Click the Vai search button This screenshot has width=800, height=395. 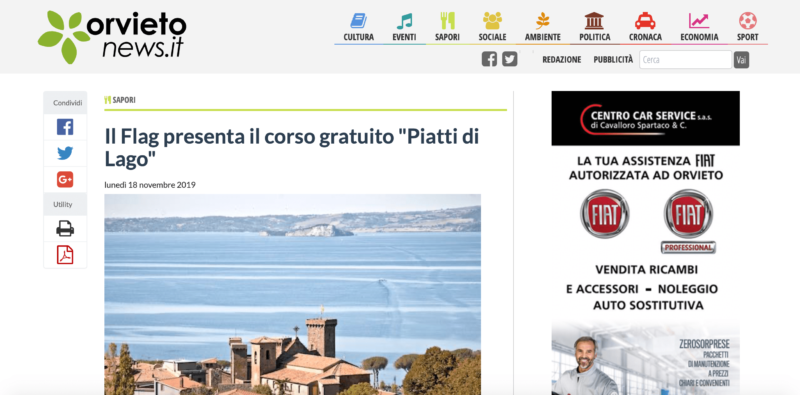pos(741,60)
